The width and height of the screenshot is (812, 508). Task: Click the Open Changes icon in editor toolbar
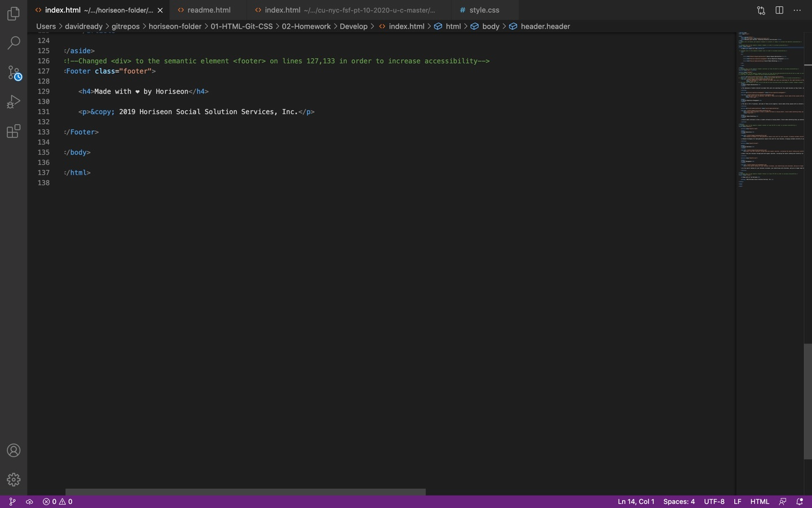(x=761, y=10)
